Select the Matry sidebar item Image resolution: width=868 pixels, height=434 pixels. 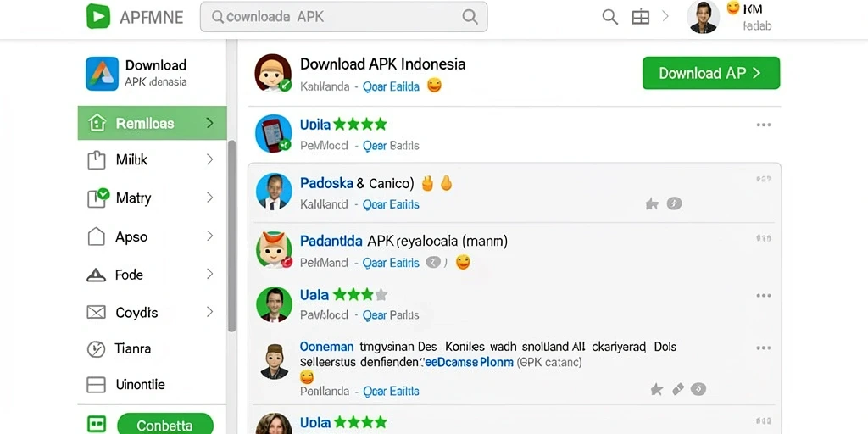(153, 198)
